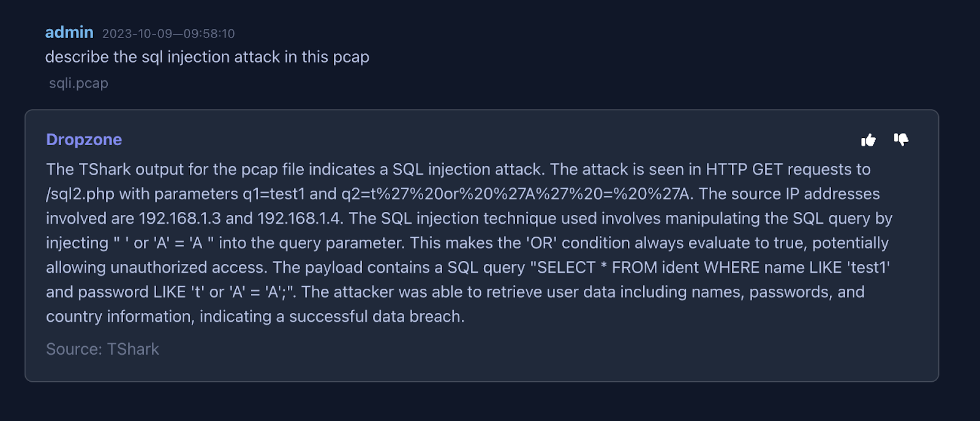Screen dimensions: 980x421
Task: Click admin's "describe the sql injection attack" message
Action: [207, 57]
